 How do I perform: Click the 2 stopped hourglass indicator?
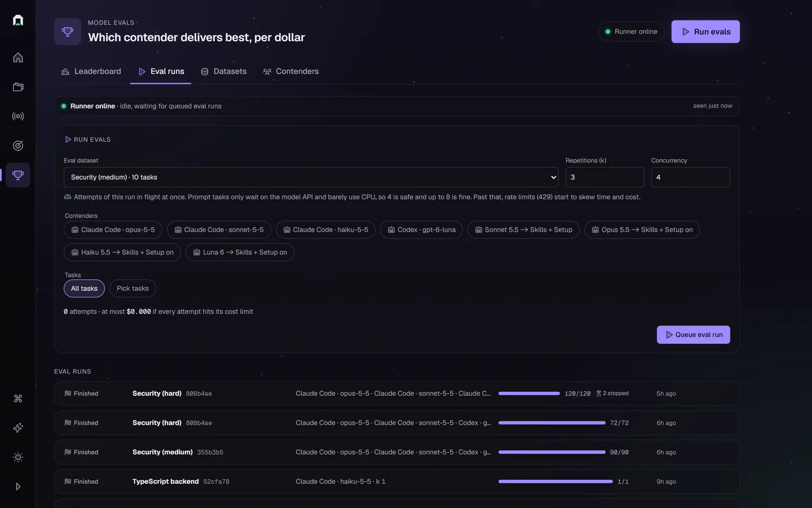point(612,393)
